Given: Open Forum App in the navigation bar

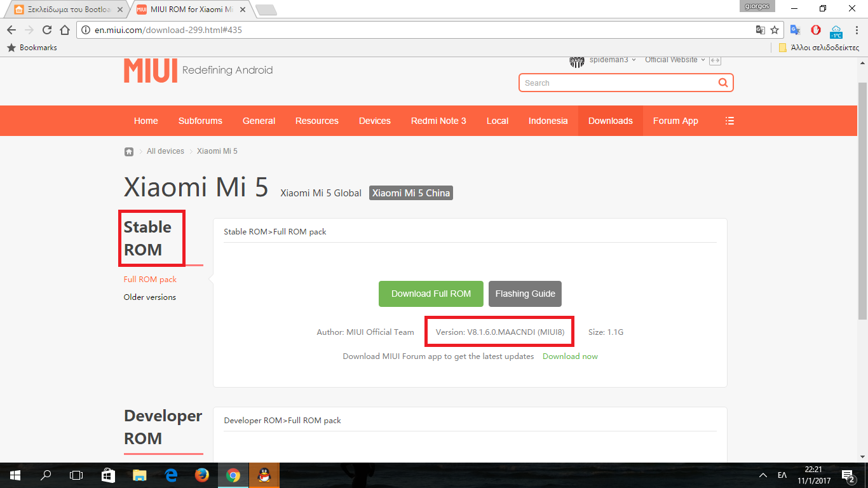Looking at the screenshot, I should (675, 121).
